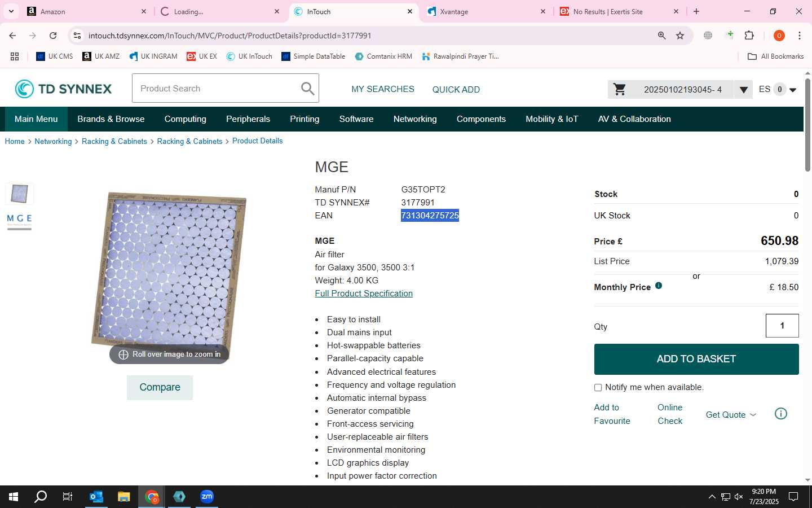Click the product search magnifier icon
Screen dimensions: 812x508
tap(307, 89)
